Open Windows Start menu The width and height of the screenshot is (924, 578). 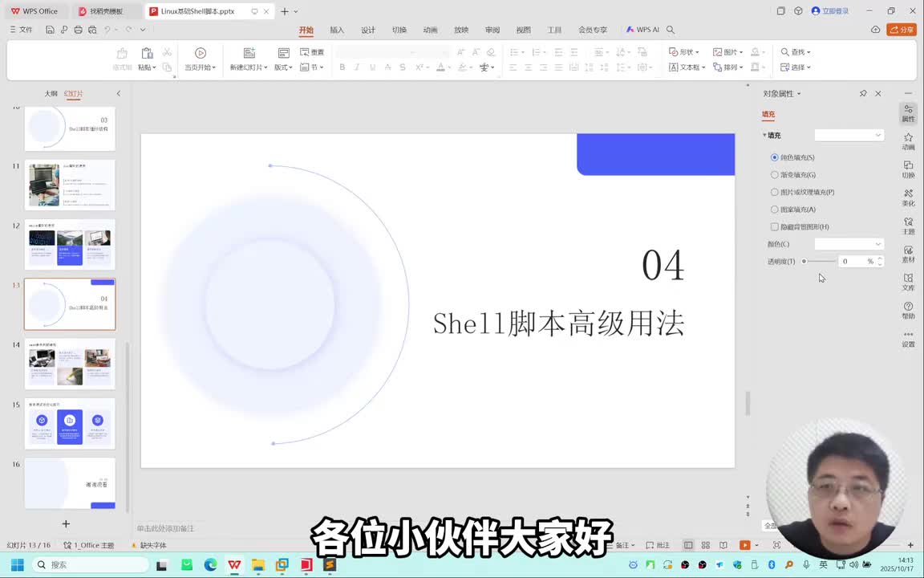[17, 564]
